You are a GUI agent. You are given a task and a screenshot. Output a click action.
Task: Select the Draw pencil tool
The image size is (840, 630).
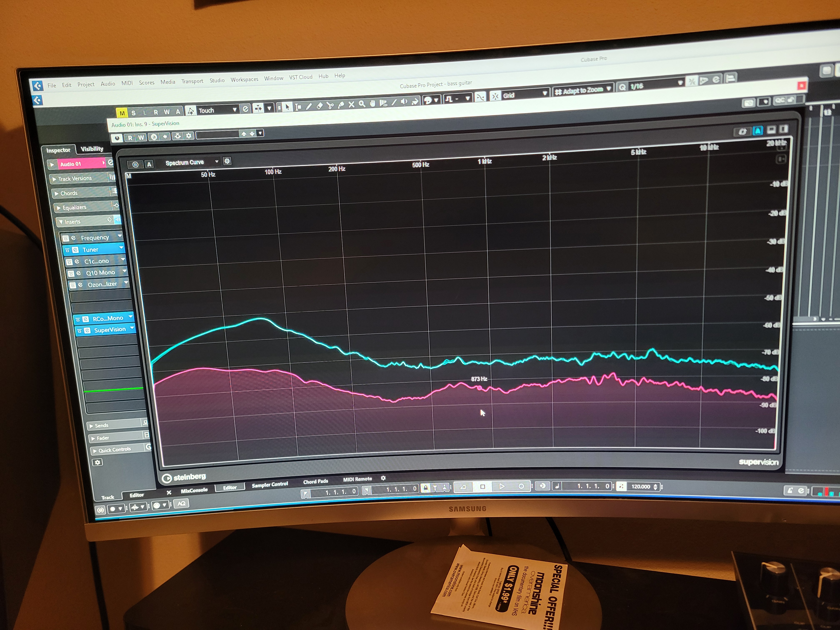pos(309,106)
